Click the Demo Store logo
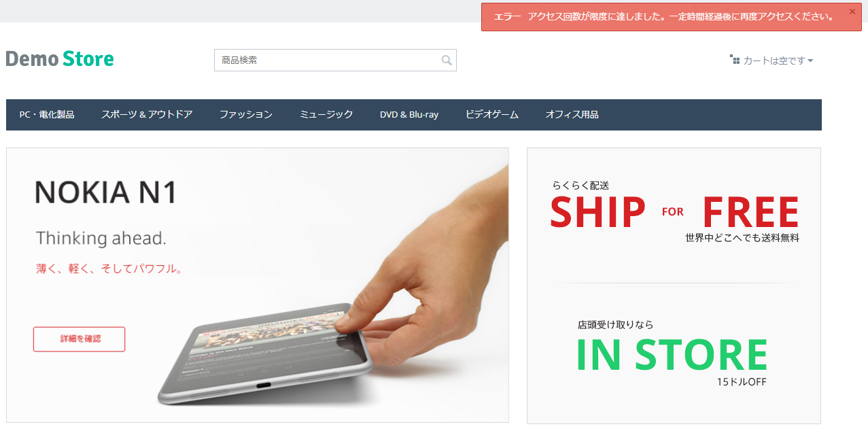Image resolution: width=868 pixels, height=433 pixels. pyautogui.click(x=60, y=59)
